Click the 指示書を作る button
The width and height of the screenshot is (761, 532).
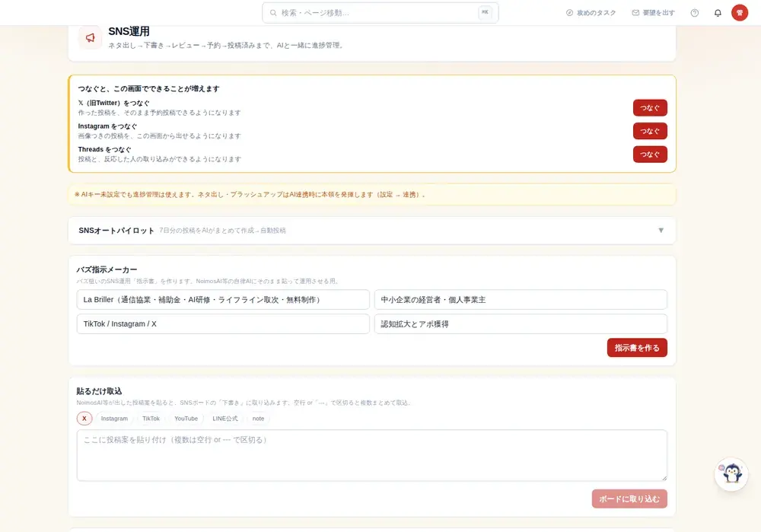(637, 348)
